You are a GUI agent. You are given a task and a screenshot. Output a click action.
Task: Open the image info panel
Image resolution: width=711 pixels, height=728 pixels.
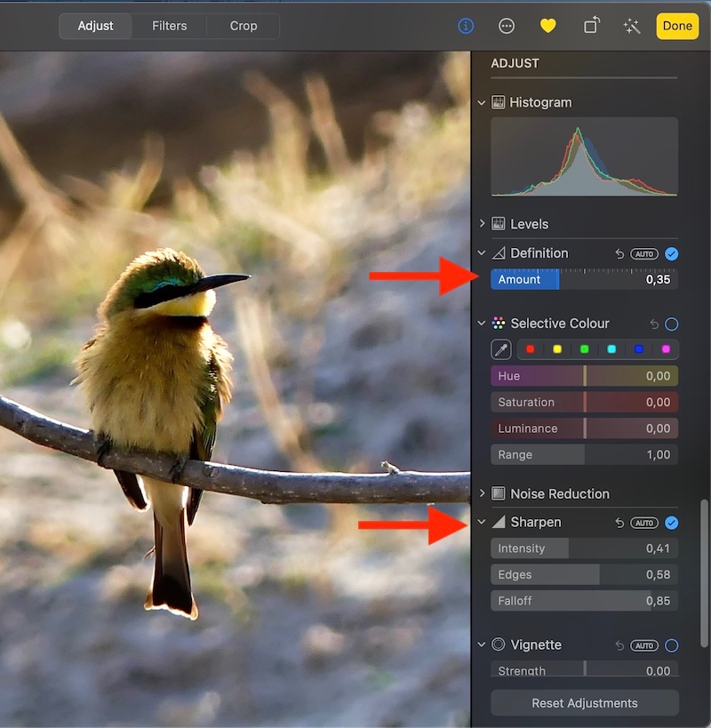(465, 26)
